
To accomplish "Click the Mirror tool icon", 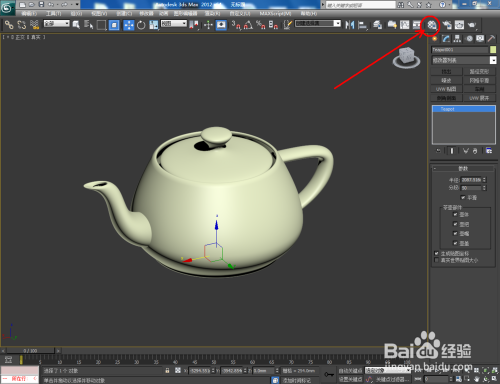I will click(x=350, y=25).
